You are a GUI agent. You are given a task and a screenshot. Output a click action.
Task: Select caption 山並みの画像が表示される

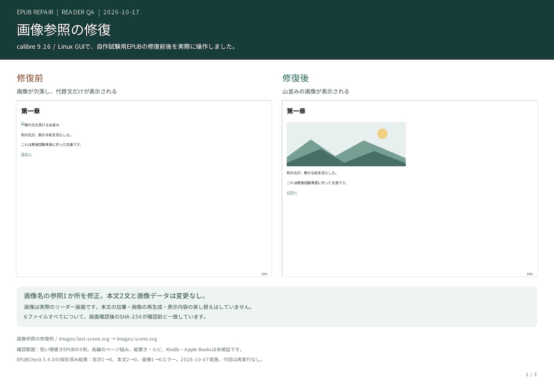[x=316, y=91]
